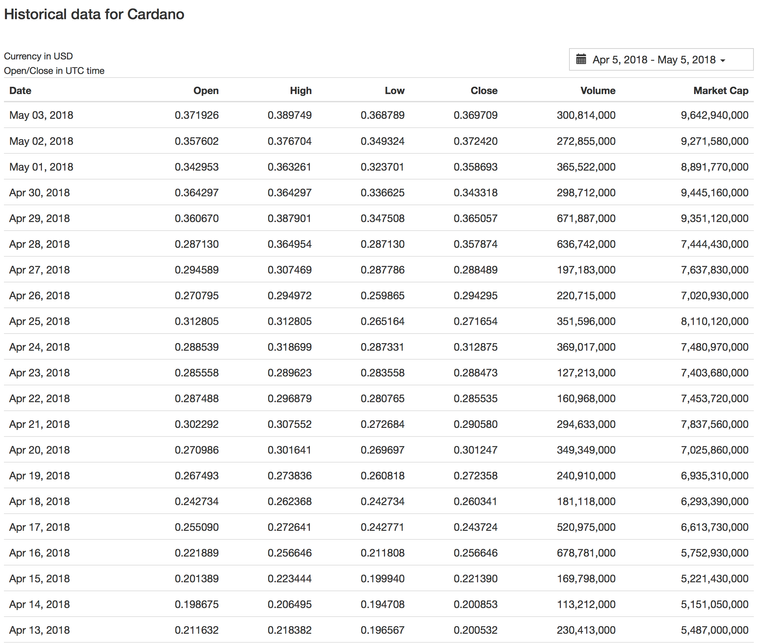Click the date cell Apr 20, 2018
Viewport: 768px width, 644px height.
pyautogui.click(x=39, y=450)
